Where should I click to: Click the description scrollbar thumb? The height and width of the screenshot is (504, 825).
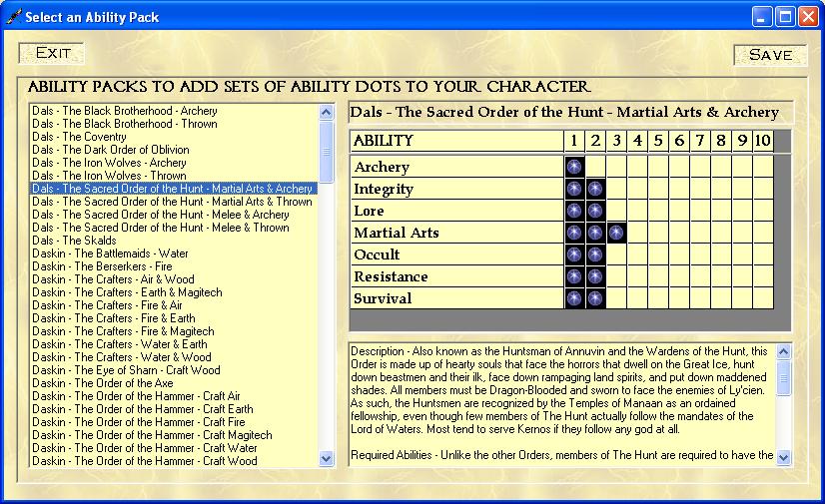point(783,378)
